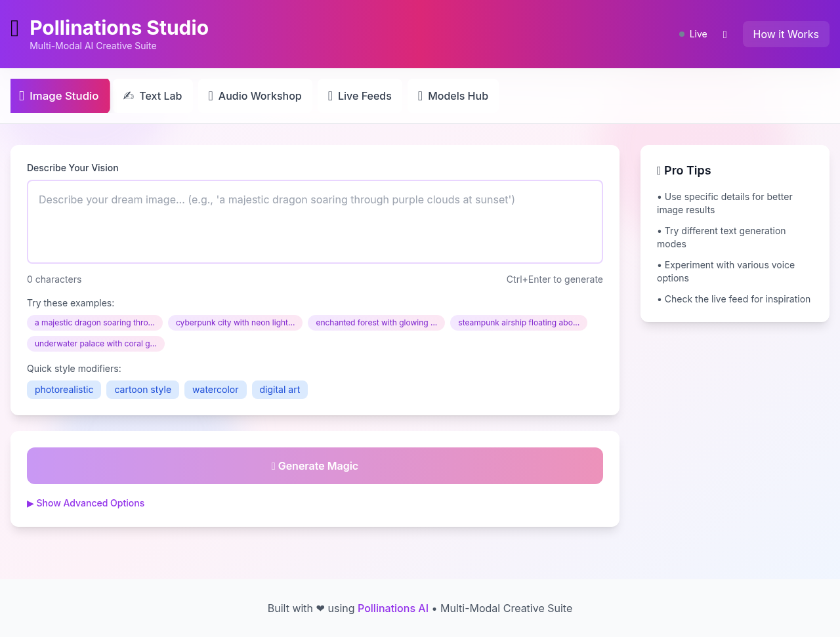Click inside the Describe Your Vision textbox
This screenshot has height=637, width=840.
315,222
